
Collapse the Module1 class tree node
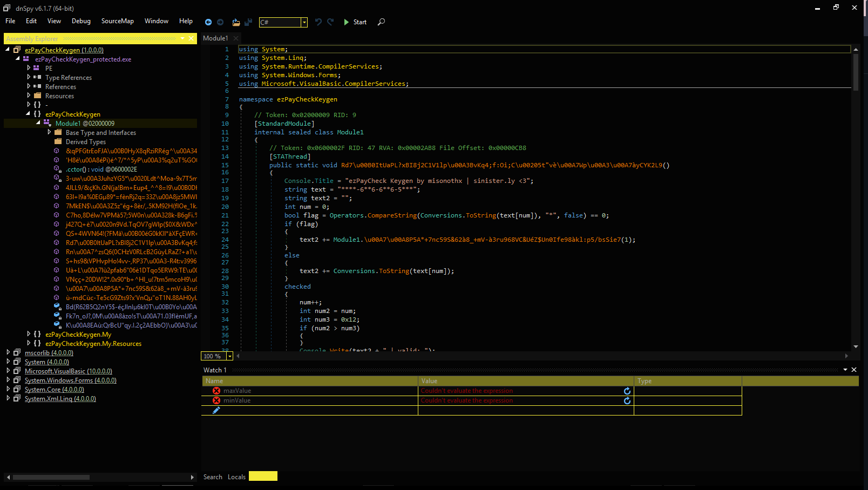pos(38,123)
